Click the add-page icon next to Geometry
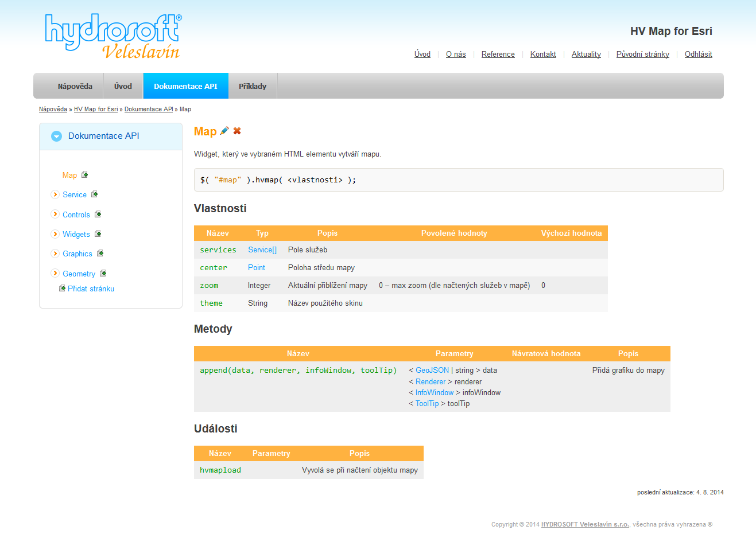Viewport: 756px width, 534px height. tap(103, 274)
